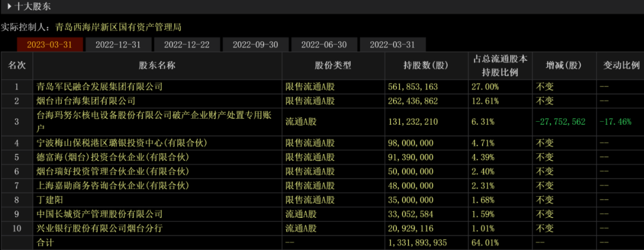
Task: Click rank number 10
Action: (17, 228)
